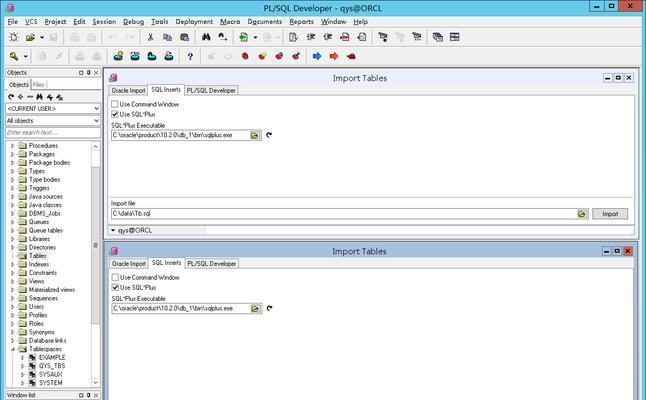Image resolution: width=646 pixels, height=400 pixels.
Task: Select the Tables folder in tree
Action: [37, 255]
